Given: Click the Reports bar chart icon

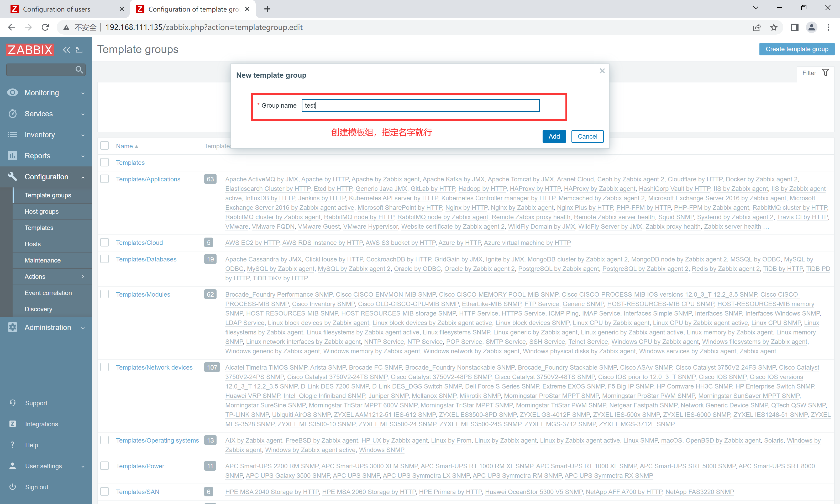Looking at the screenshot, I should [13, 156].
